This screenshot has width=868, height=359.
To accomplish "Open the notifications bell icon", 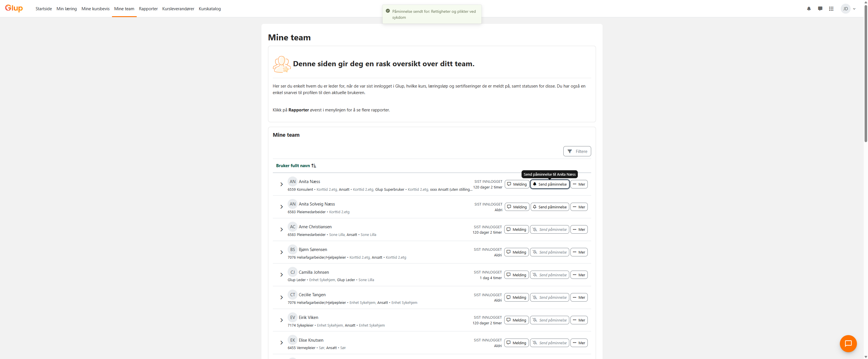I will (x=809, y=9).
